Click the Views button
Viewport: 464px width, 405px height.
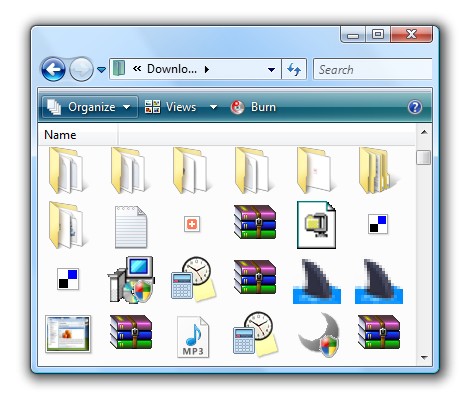click(x=171, y=107)
